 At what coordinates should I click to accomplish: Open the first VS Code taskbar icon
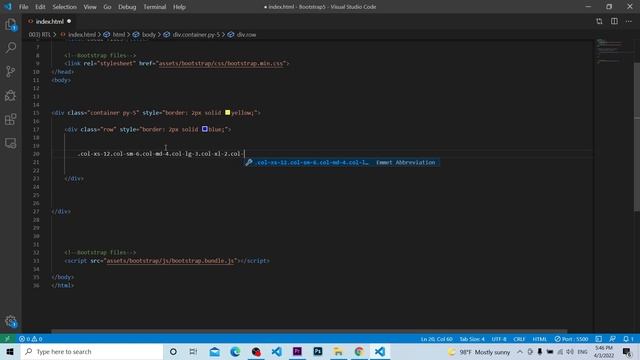(x=276, y=351)
